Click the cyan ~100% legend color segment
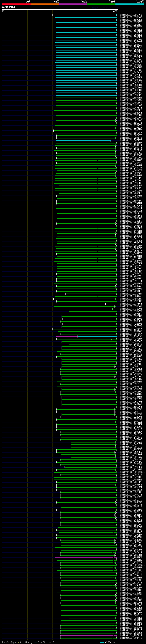 click(x=130, y=4)
